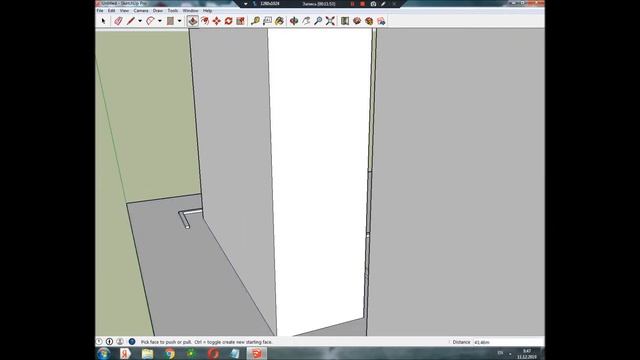The image size is (640, 360).
Task: Open the Arc tool dropdown arrow
Action: click(x=160, y=21)
